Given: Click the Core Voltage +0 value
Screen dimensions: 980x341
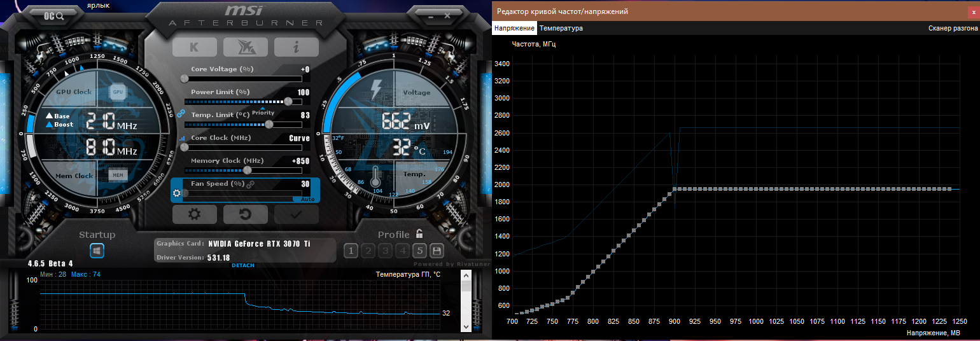Looking at the screenshot, I should pos(305,69).
